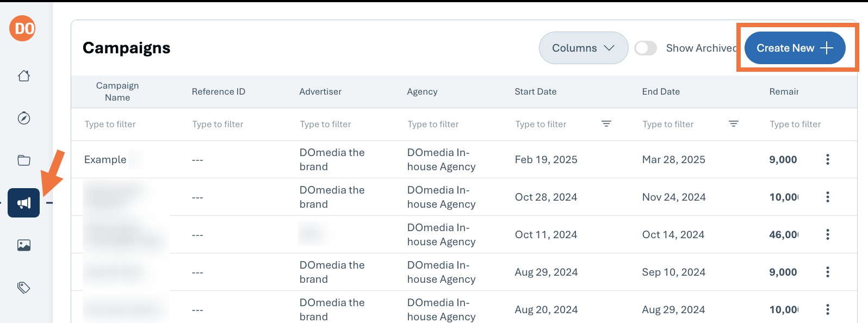Open the compass Explore icon in sidebar

click(x=24, y=118)
